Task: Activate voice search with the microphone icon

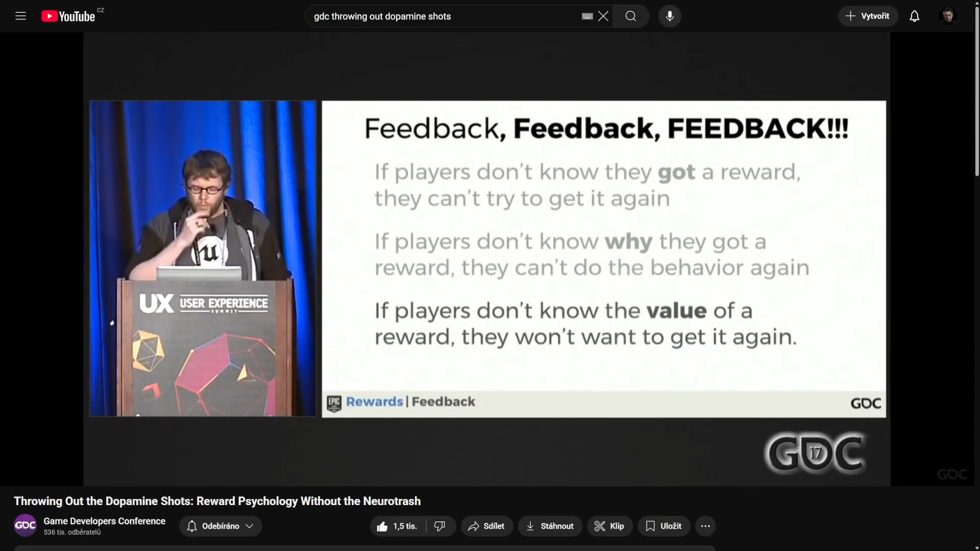Action: pos(670,16)
